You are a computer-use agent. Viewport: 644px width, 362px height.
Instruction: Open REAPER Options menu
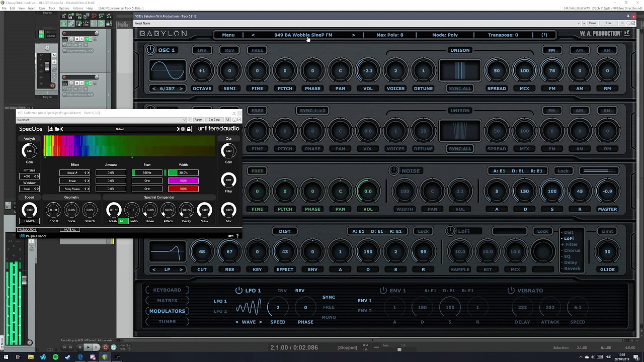tap(64, 9)
